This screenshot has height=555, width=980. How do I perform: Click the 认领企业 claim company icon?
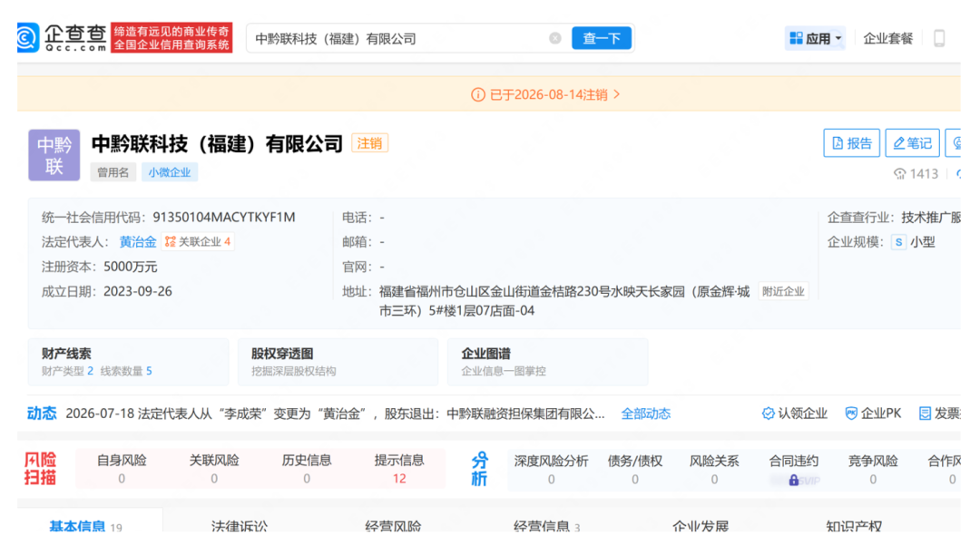click(769, 414)
